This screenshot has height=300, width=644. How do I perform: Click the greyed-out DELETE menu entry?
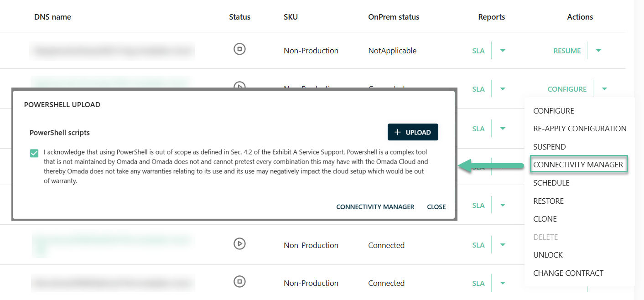545,237
